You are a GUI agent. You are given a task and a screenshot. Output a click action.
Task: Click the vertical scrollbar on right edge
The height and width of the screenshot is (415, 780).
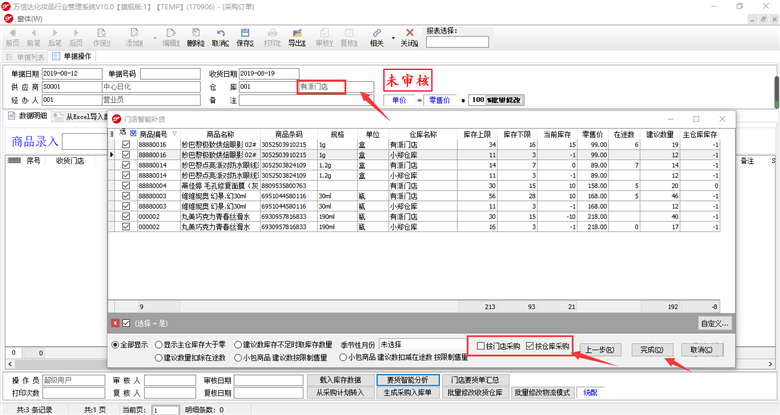coord(776,93)
